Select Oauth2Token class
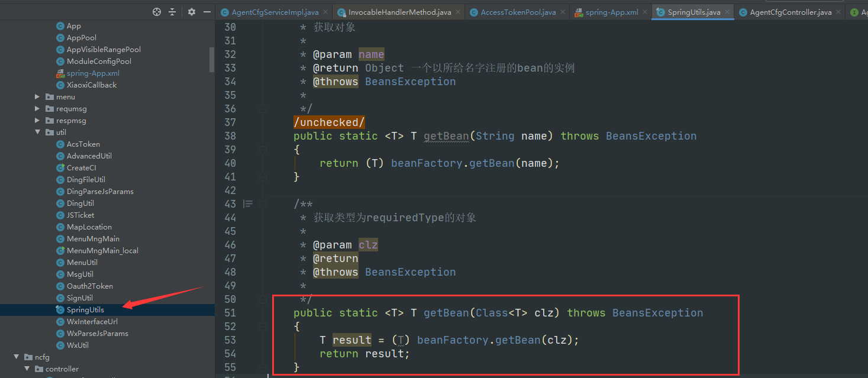The height and width of the screenshot is (378, 868). click(x=90, y=286)
